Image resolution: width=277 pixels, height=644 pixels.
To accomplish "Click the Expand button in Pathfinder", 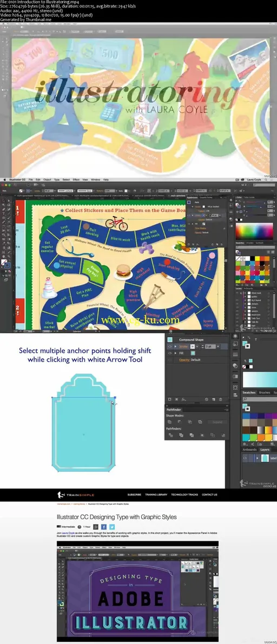I will pyautogui.click(x=217, y=422).
